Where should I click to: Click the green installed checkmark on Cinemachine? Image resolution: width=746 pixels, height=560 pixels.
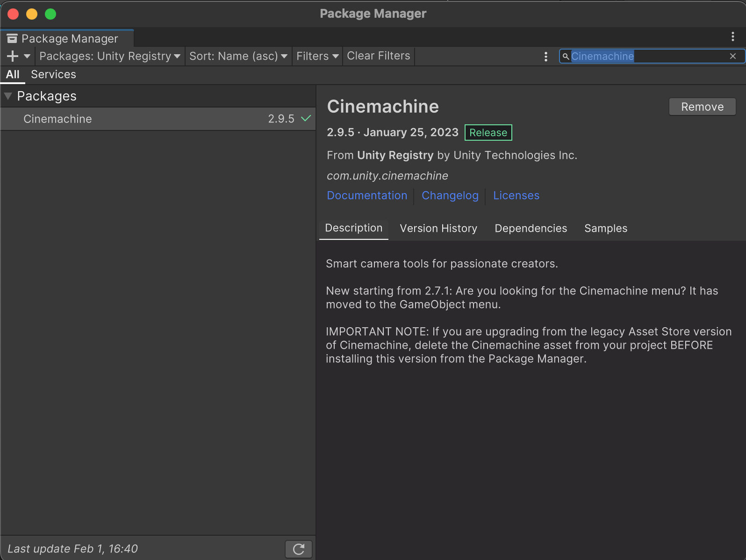click(x=306, y=118)
